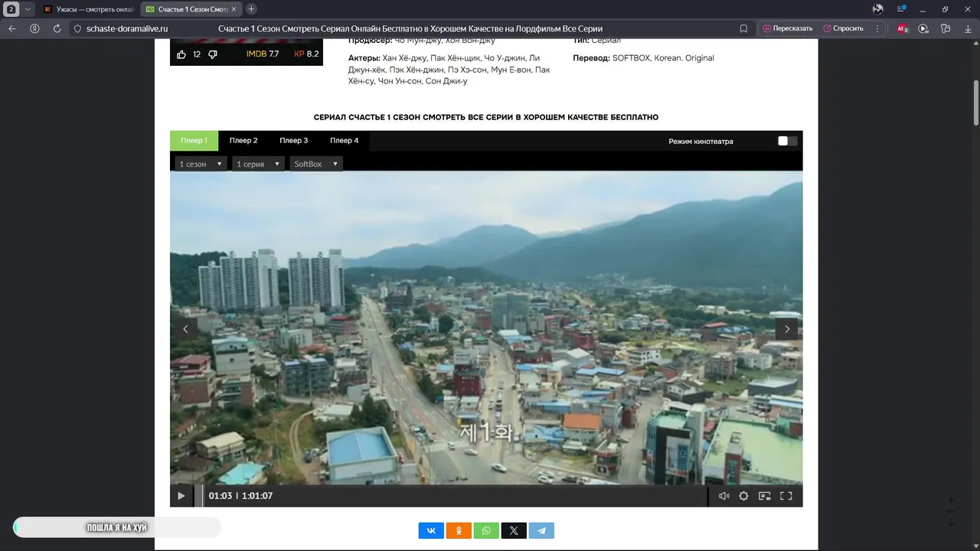Play the video in the player
Viewport: 980px width, 551px height.
pyautogui.click(x=181, y=496)
